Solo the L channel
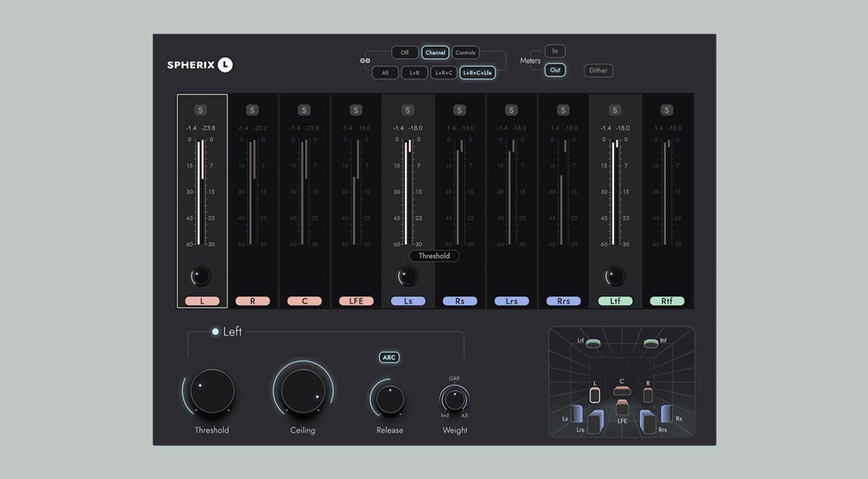 201,110
